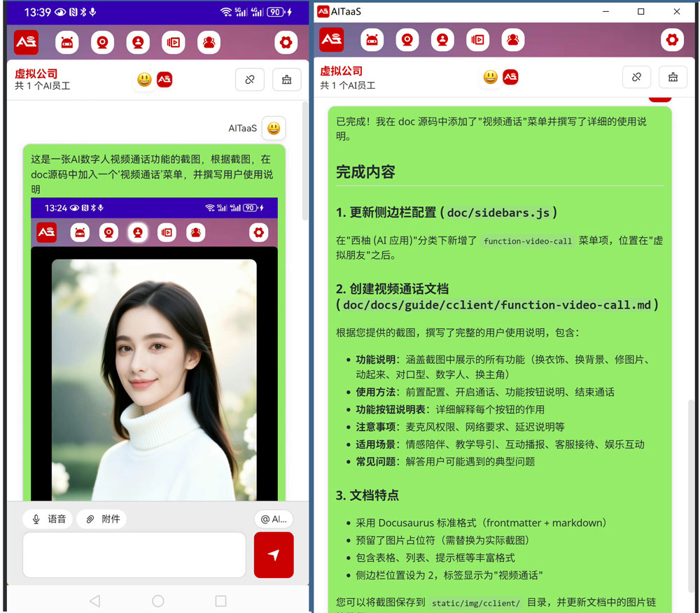
Task: Expand the @ AI... mention selector
Action: [x=274, y=519]
